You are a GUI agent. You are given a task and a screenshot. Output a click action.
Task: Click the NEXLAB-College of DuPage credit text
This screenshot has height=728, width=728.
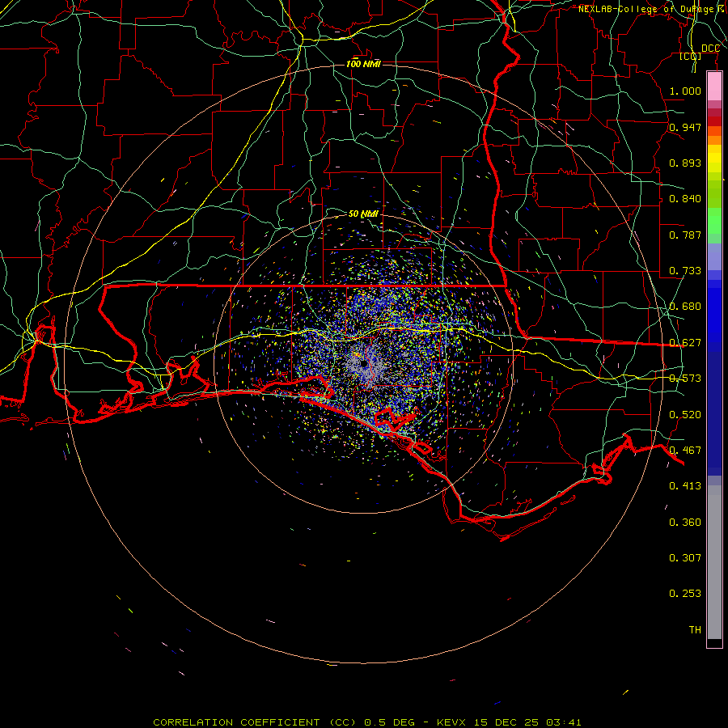tap(652, 9)
